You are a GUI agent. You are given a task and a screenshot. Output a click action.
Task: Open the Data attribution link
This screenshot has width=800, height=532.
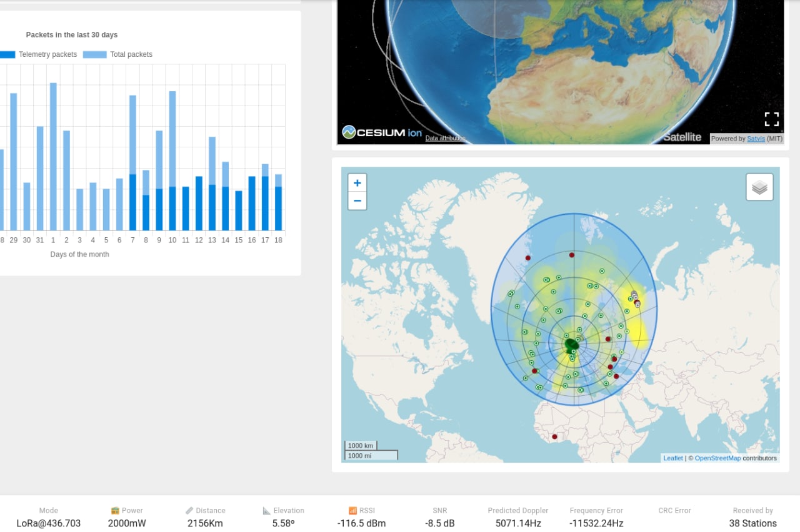coord(445,138)
